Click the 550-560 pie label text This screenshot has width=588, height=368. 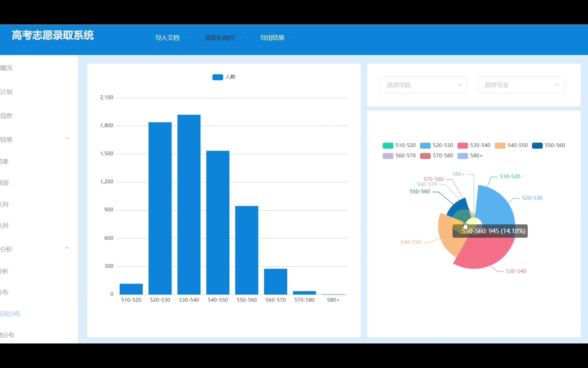coord(420,191)
